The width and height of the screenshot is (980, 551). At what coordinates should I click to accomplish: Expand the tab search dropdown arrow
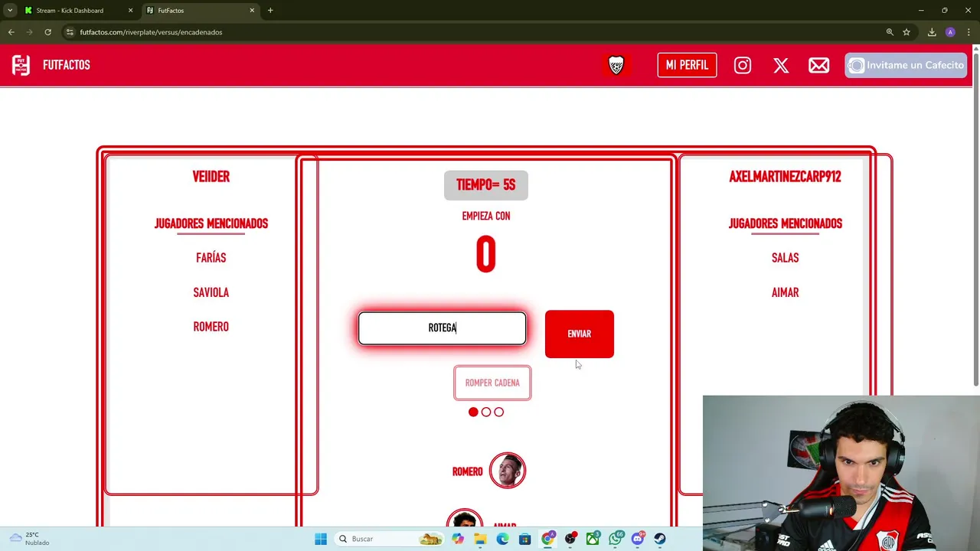9,11
